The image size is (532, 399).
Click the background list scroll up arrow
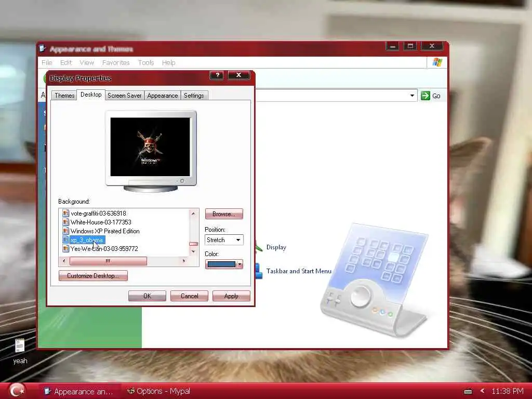coord(193,214)
